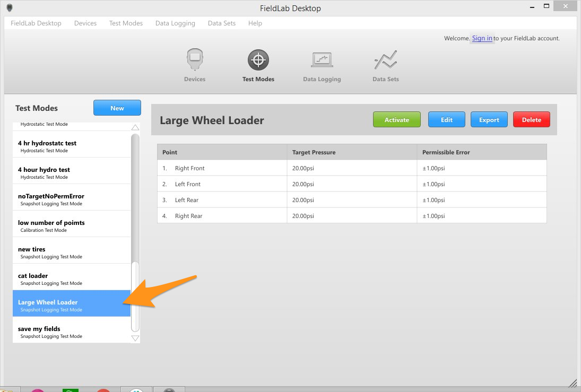Select the '4 hour hydro test' mode
The width and height of the screenshot is (581, 392).
coord(72,171)
